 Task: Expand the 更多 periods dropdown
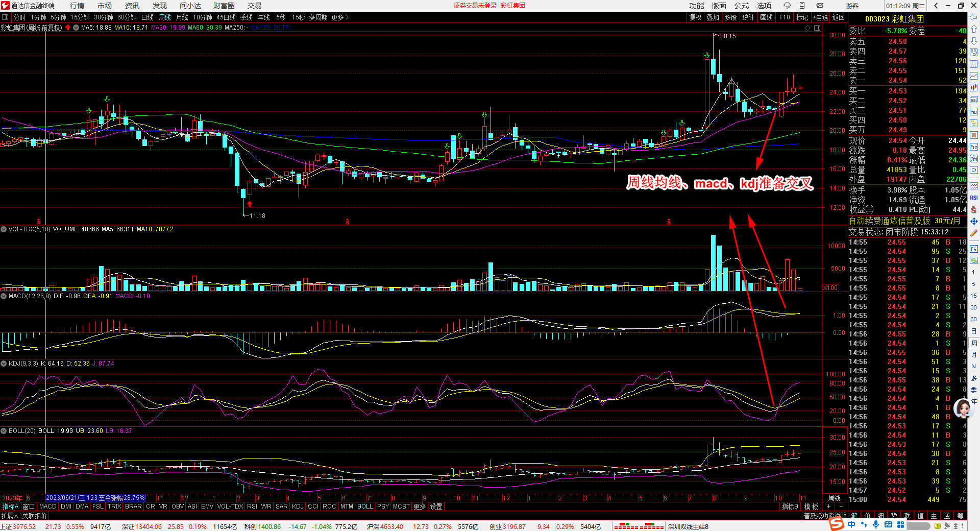point(340,17)
